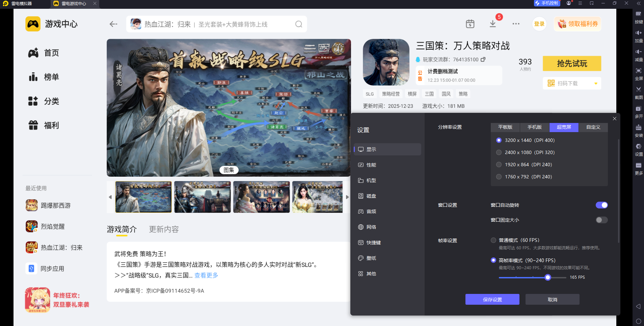Open 烈焰觉醒 from recent list
This screenshot has width=644, height=326.
pos(45,226)
